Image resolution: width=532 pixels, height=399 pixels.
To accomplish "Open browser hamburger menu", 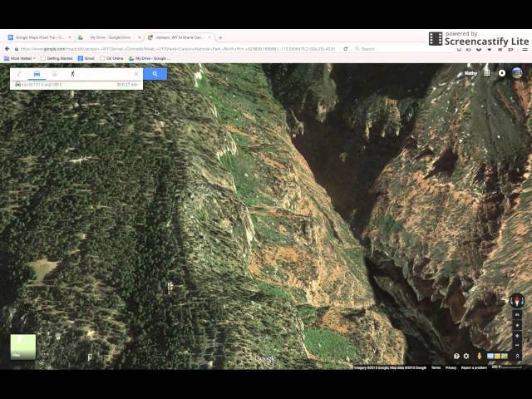I will coord(525,50).
